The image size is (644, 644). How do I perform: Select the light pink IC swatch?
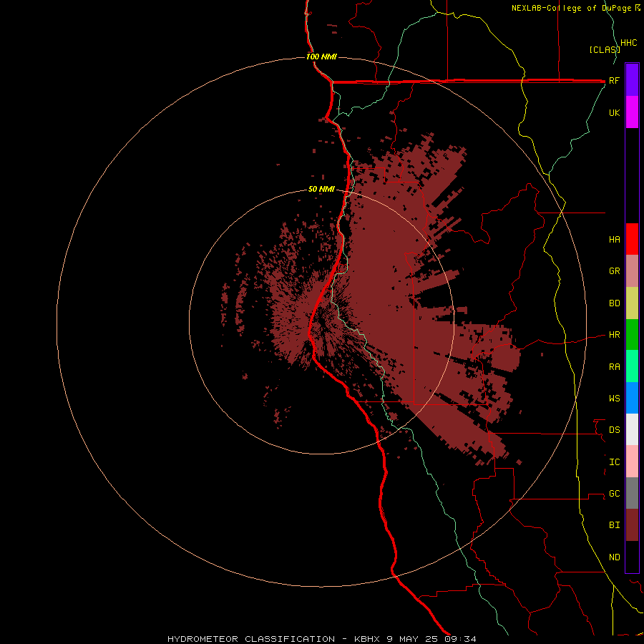632,462
